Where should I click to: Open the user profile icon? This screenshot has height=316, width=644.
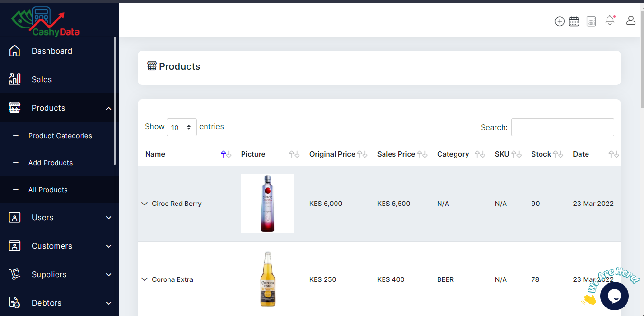631,20
